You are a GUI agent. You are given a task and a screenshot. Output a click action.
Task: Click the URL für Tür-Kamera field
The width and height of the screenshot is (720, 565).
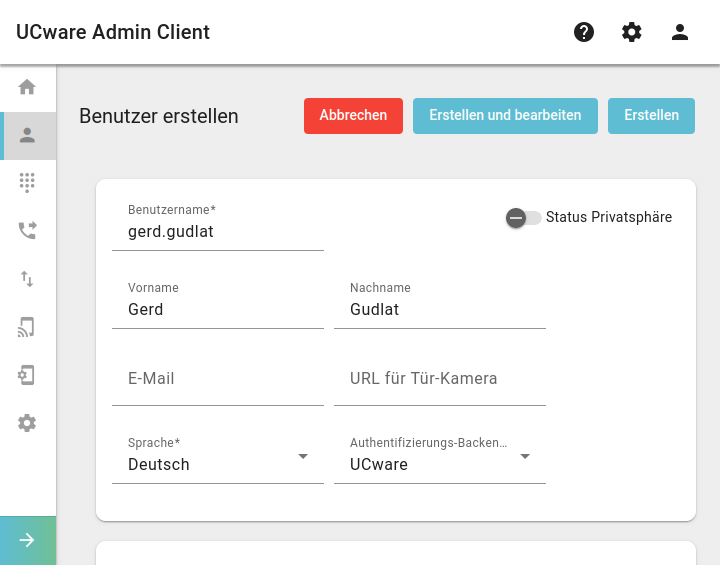439,380
